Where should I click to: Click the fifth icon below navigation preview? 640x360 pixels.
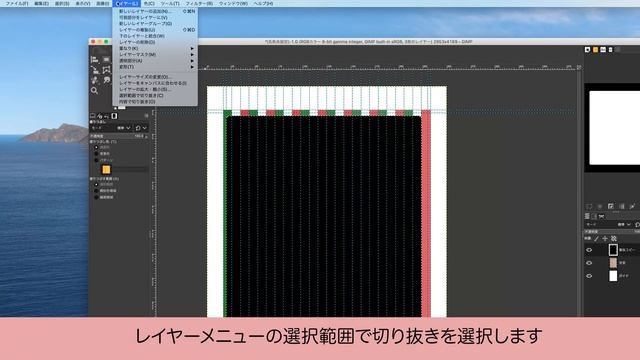pos(632,207)
